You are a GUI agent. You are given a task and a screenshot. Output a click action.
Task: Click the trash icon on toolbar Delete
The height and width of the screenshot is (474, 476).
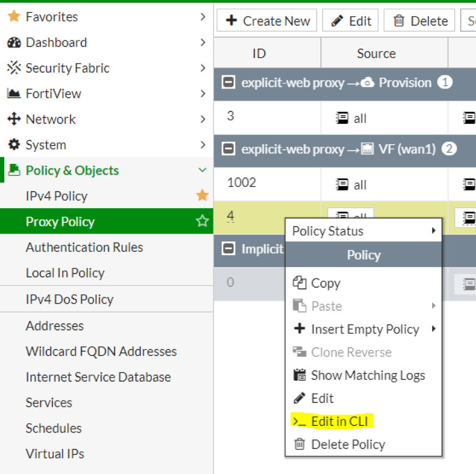[399, 21]
